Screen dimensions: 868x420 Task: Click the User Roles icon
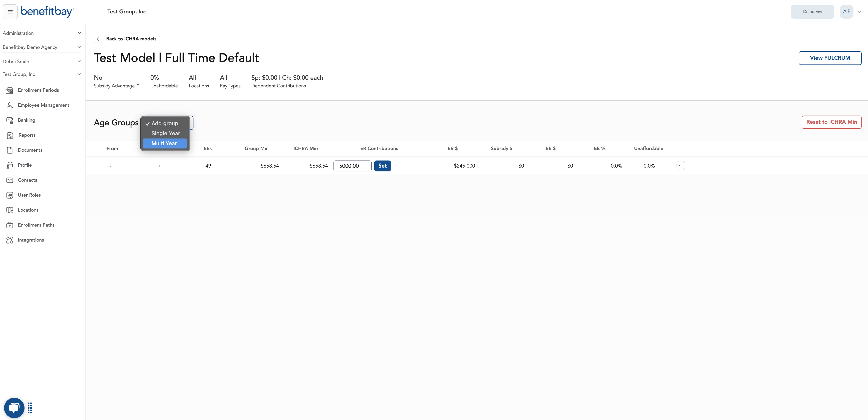(10, 195)
